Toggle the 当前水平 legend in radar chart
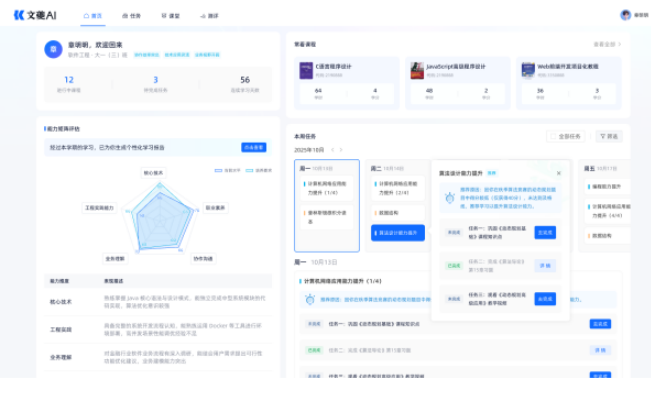This screenshot has height=405, width=651. point(226,170)
